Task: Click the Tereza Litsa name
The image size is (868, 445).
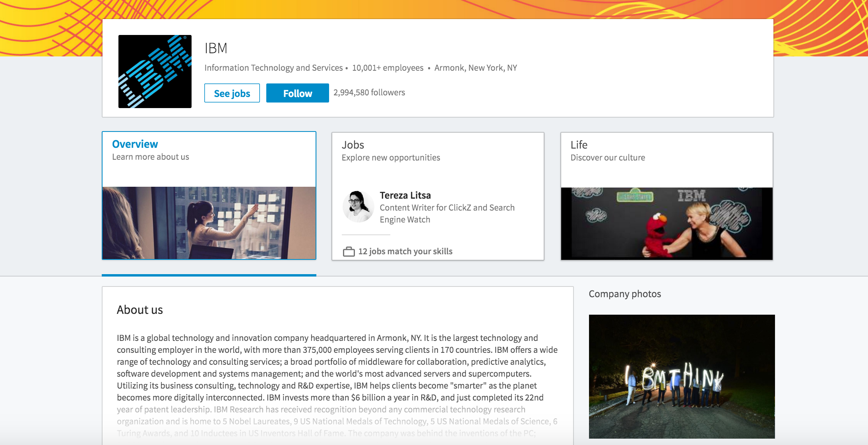Action: point(405,195)
